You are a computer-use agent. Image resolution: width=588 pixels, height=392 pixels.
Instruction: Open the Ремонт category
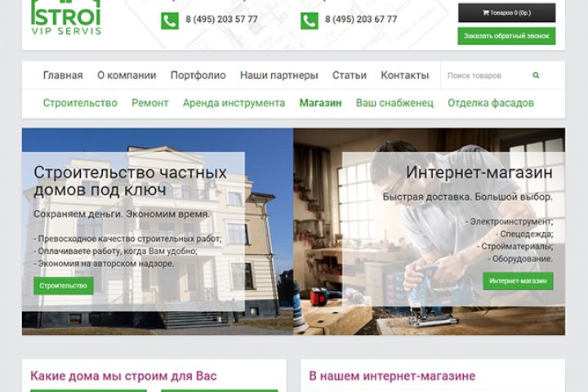[x=150, y=103]
